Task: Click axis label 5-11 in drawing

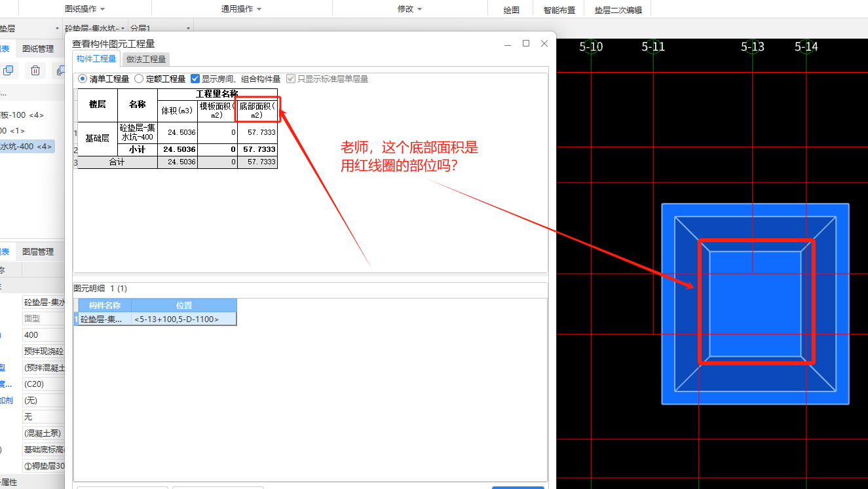Action: (x=653, y=46)
